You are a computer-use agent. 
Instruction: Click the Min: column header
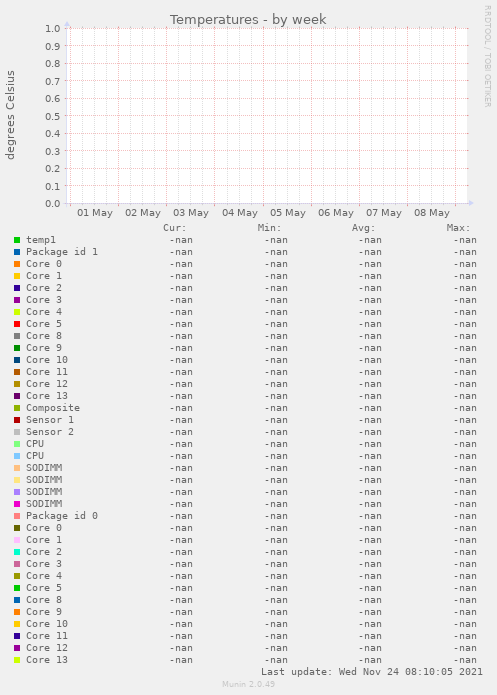point(270,228)
